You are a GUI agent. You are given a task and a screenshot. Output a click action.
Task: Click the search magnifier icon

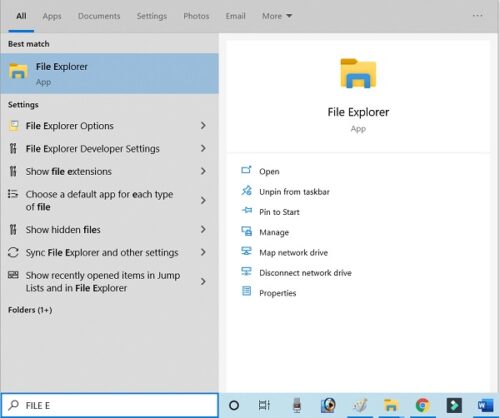click(13, 405)
